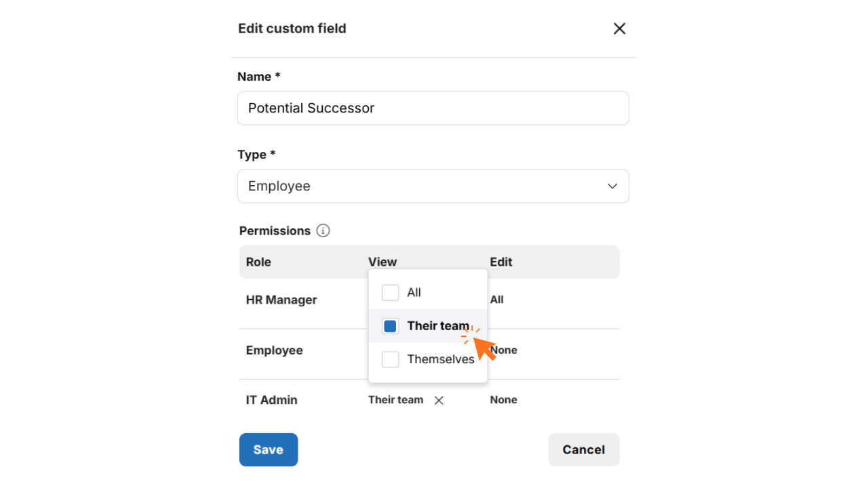Open Employee's Edit permission set to None
Viewport: 868px width, 488px height.
[505, 350]
